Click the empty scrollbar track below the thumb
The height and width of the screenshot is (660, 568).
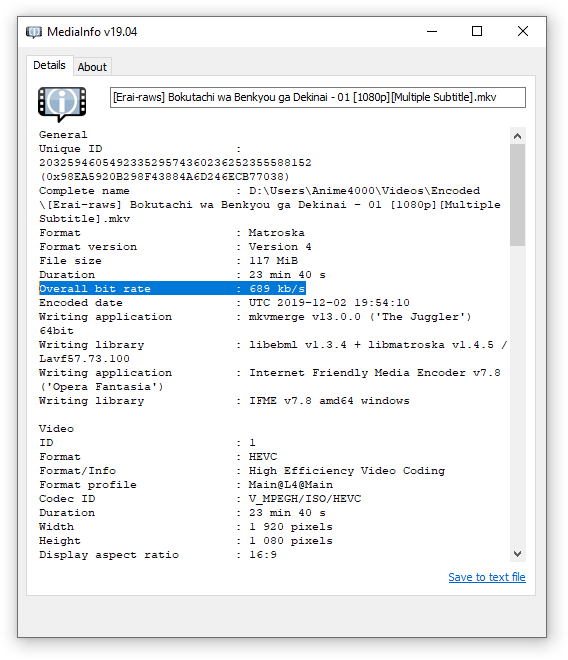pyautogui.click(x=517, y=396)
